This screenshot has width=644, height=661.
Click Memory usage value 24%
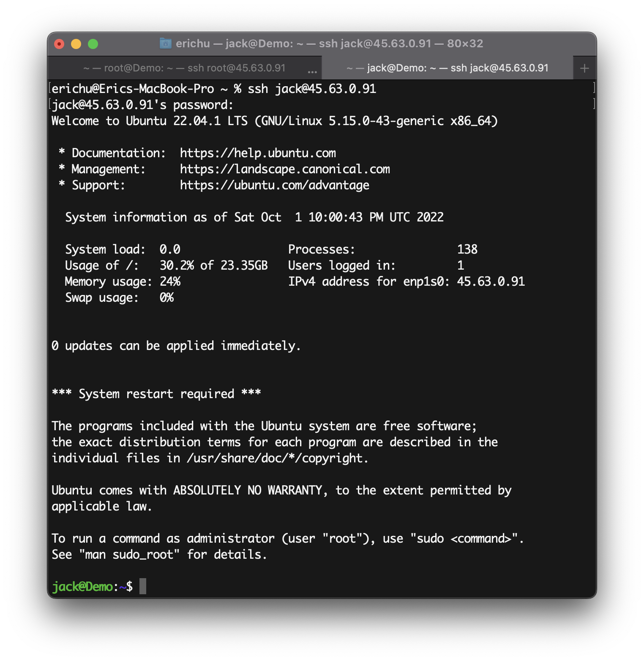(x=170, y=281)
